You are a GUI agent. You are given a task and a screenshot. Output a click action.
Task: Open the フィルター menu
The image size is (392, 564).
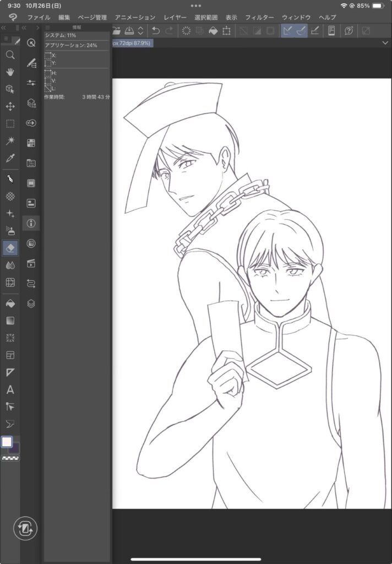pos(259,18)
